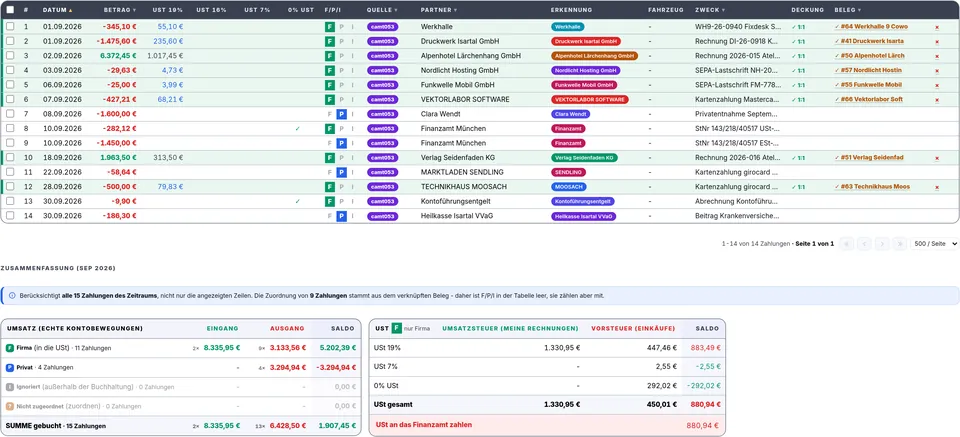Click the info icon in summary notice
The height and width of the screenshot is (437, 960).
click(x=12, y=296)
